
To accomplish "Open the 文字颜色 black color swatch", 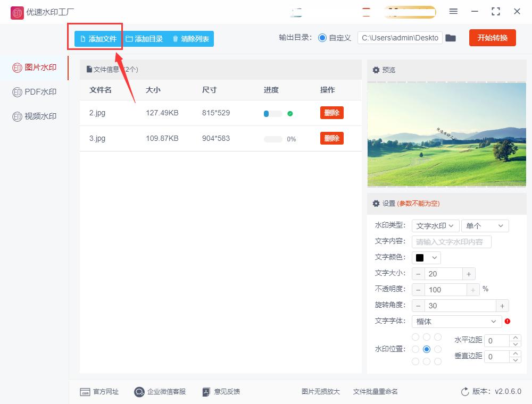I will (426, 257).
